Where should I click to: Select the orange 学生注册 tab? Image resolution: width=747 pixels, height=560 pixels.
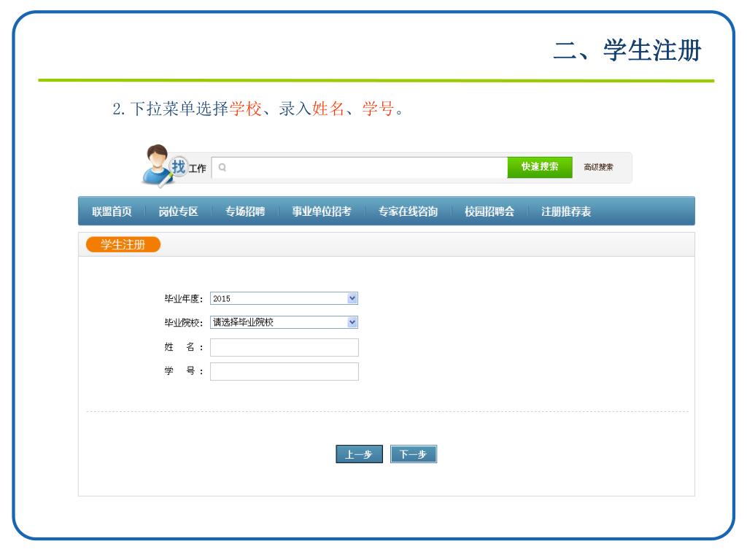click(x=123, y=245)
